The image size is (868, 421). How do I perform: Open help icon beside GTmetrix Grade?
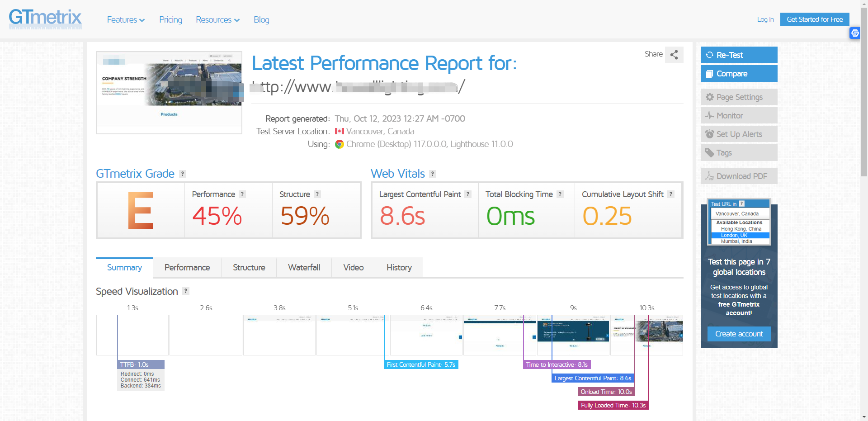point(183,174)
